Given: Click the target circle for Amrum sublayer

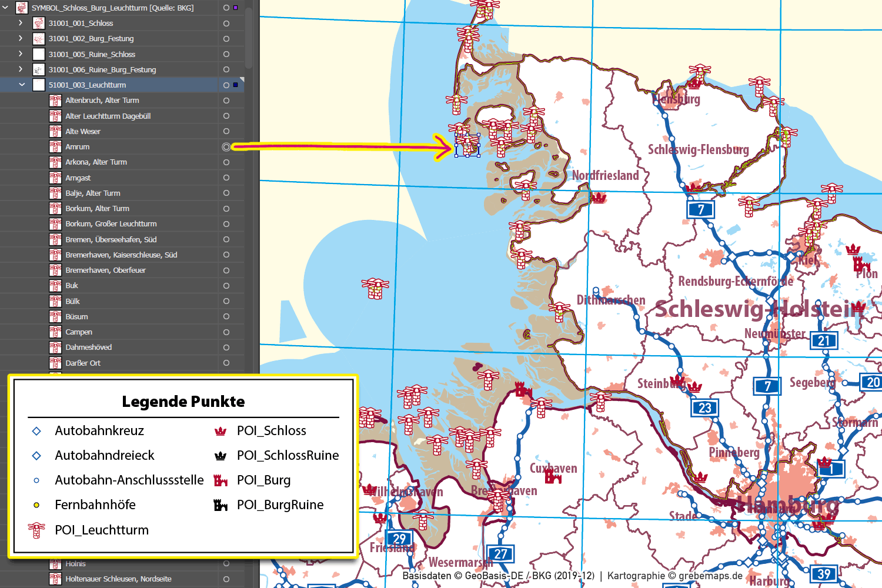Looking at the screenshot, I should click(226, 147).
